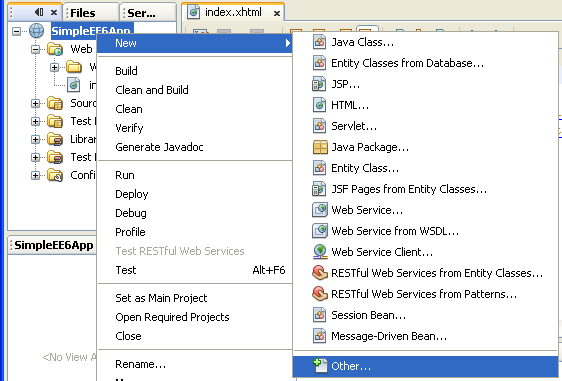
Task: Select the index file in the project tree
Action: click(81, 85)
